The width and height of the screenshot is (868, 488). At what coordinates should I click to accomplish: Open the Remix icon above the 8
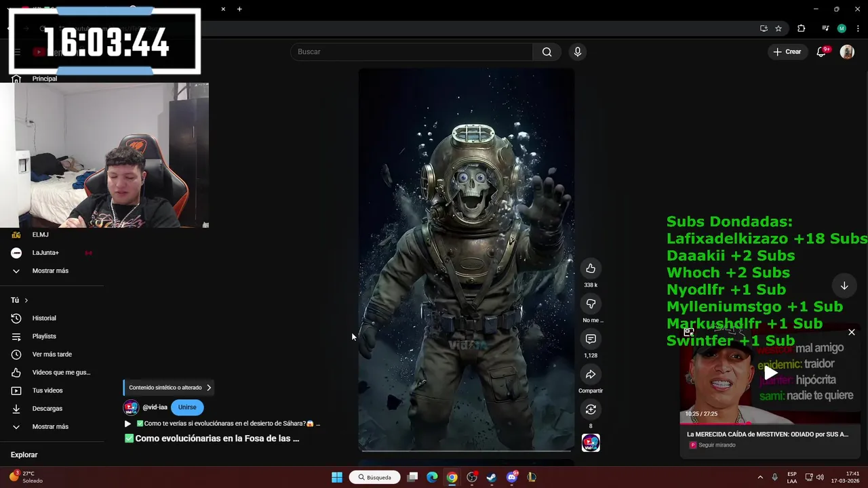coord(591,409)
